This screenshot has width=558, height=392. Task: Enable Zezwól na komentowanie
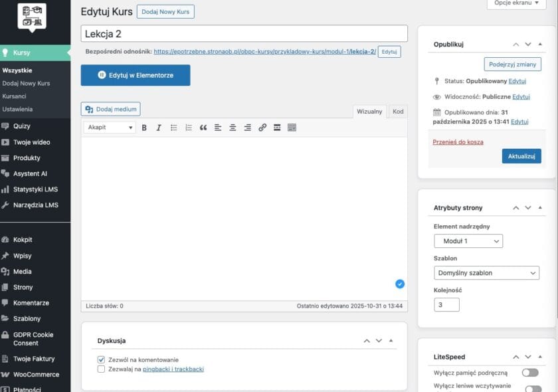point(101,359)
